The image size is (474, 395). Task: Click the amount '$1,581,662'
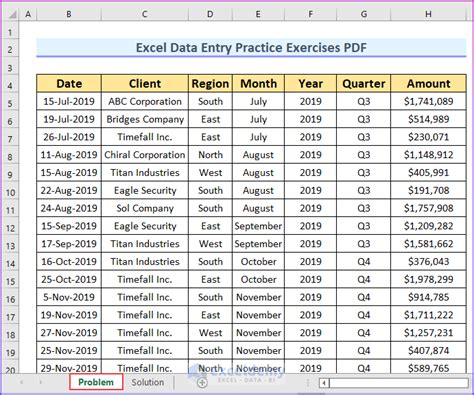[428, 244]
